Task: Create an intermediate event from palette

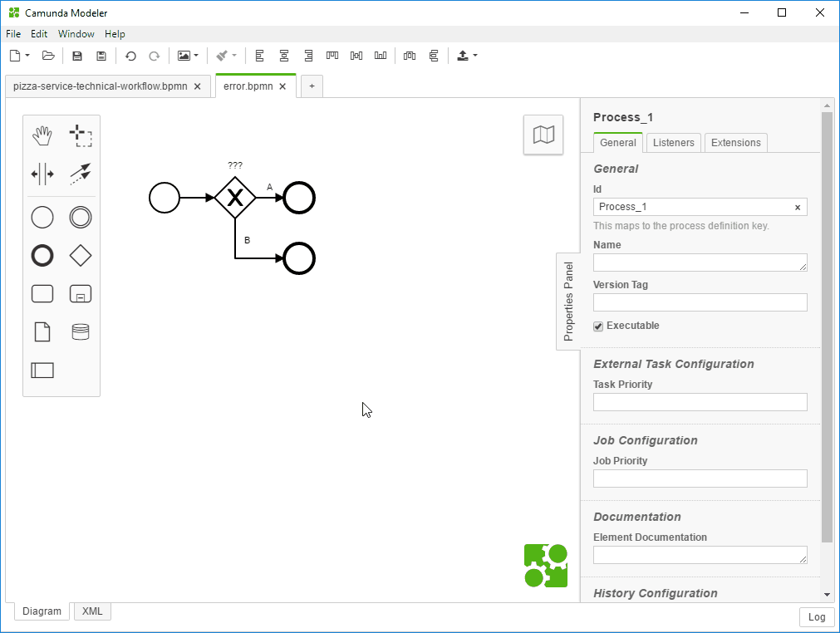Action: [81, 218]
